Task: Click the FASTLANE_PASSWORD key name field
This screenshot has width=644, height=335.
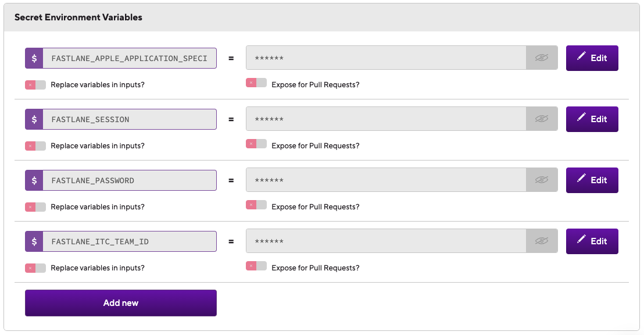Action: pos(129,180)
